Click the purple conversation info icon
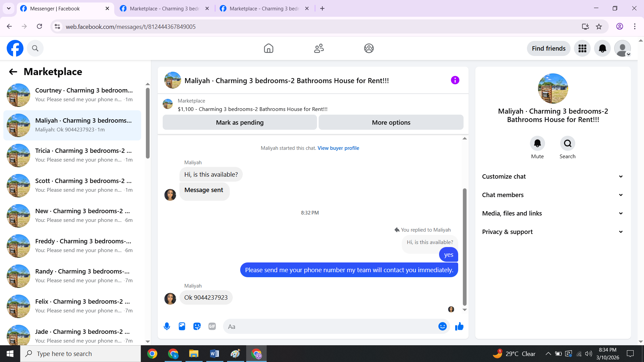The width and height of the screenshot is (644, 362). (455, 80)
